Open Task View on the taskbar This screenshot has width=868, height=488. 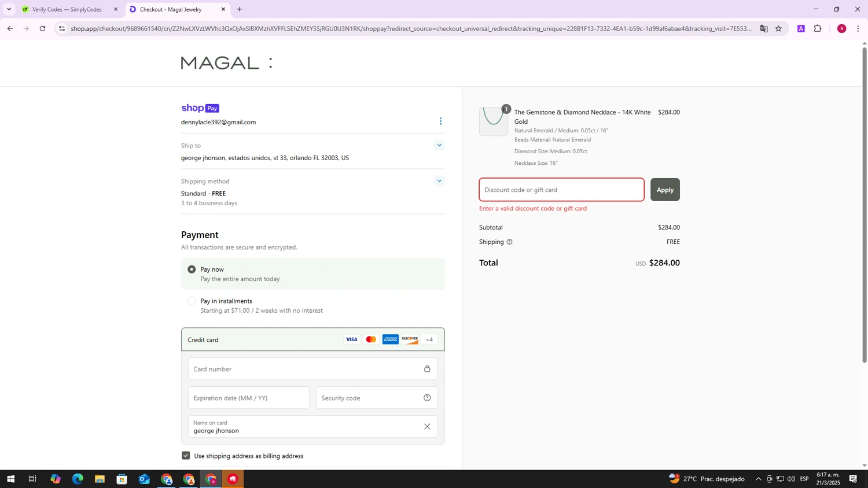[32, 479]
